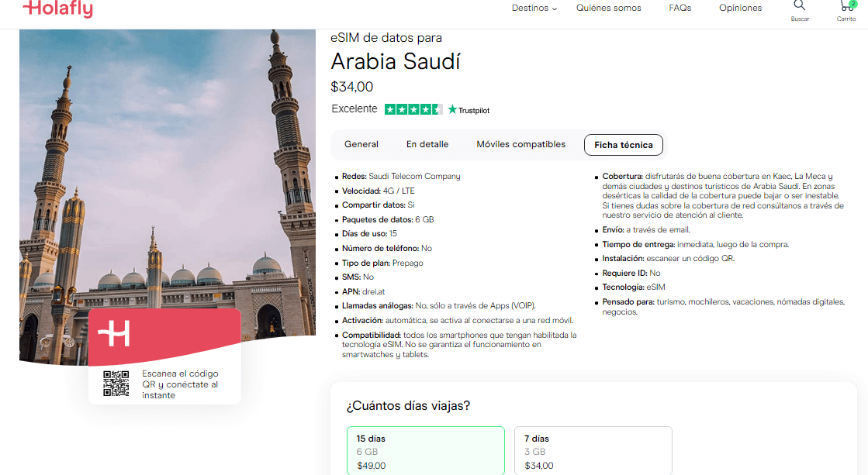
Task: Select the Ficha técnica tab
Action: pos(624,144)
